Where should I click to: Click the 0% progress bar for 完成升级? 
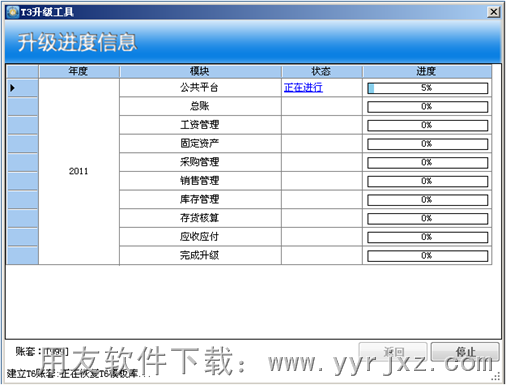pos(427,256)
